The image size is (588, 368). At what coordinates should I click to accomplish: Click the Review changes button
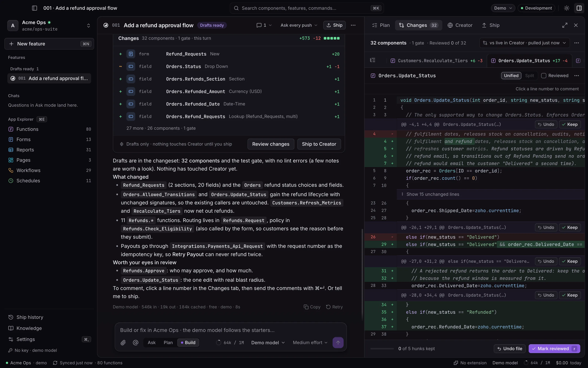point(271,144)
